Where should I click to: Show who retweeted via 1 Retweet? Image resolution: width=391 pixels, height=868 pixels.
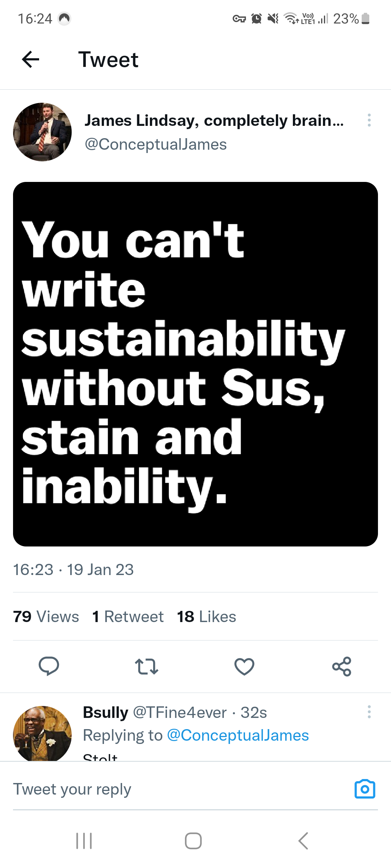(128, 617)
